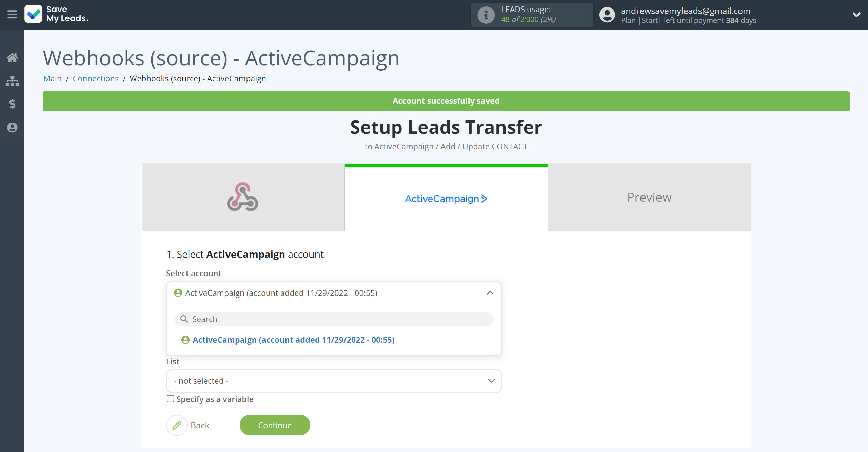Click the Search field in account dropdown
This screenshot has height=452, width=868.
click(334, 319)
